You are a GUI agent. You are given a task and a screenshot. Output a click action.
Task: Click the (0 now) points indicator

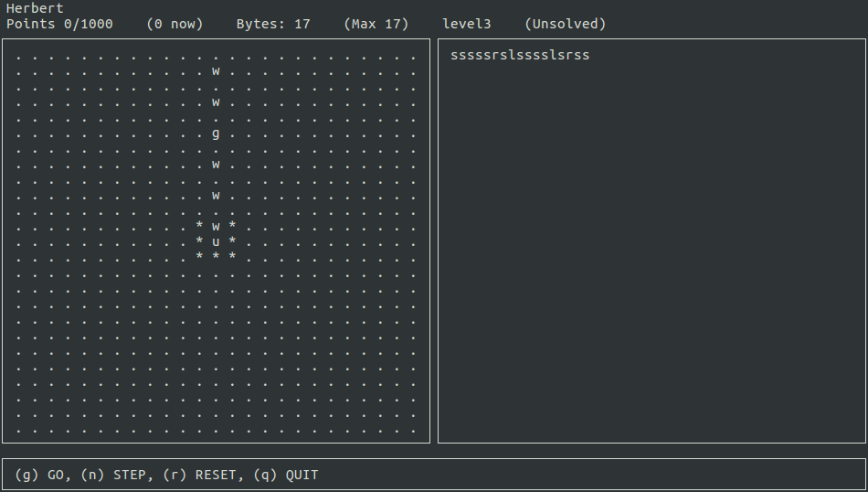point(175,24)
